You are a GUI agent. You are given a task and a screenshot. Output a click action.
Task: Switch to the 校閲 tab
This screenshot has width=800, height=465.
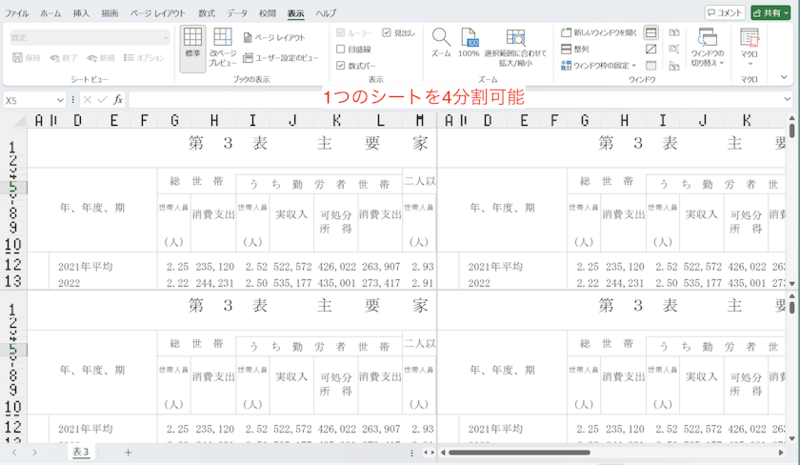point(267,13)
